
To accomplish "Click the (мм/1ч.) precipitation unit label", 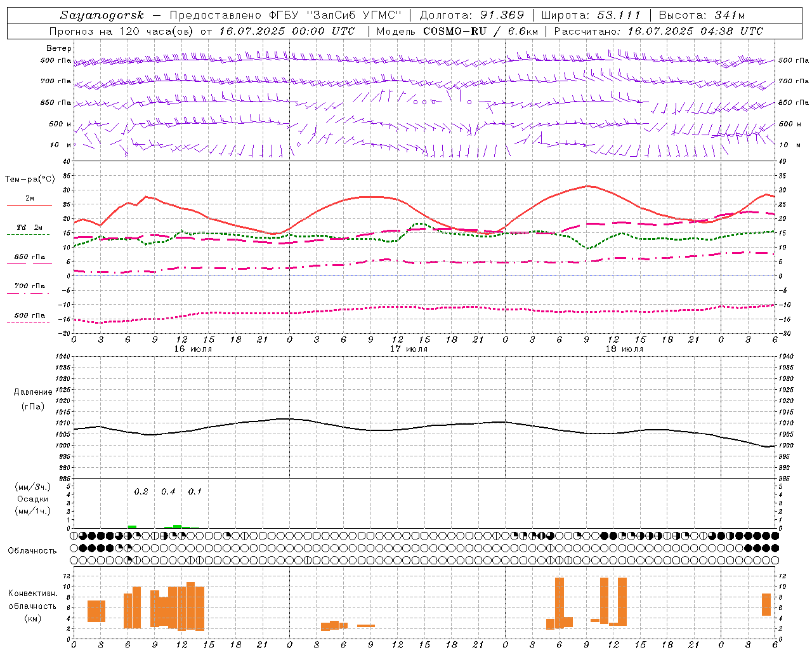I will click(x=33, y=511).
